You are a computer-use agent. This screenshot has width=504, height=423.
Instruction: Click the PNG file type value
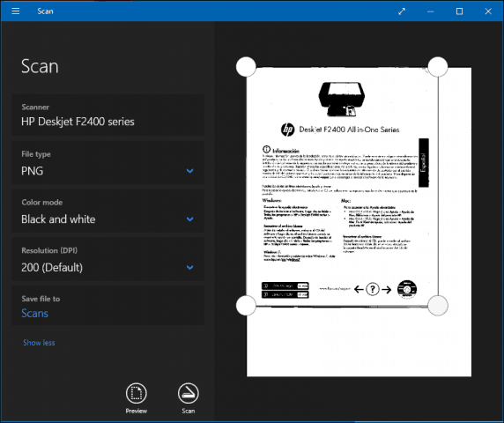32,171
